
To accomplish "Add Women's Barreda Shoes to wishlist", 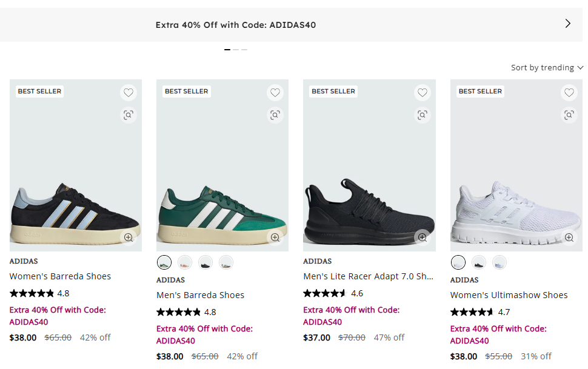I will 128,93.
